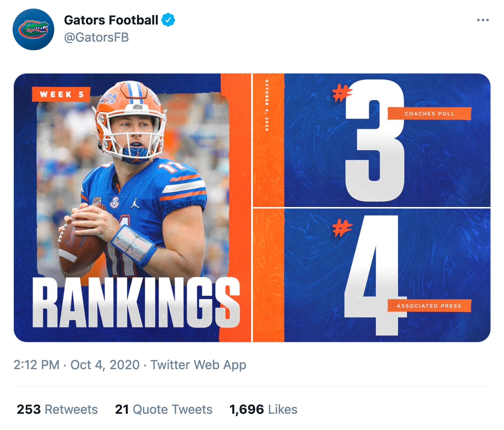
Task: Click the 2:12 PM Oct 4, 2020 timestamp
Action: coord(76,365)
